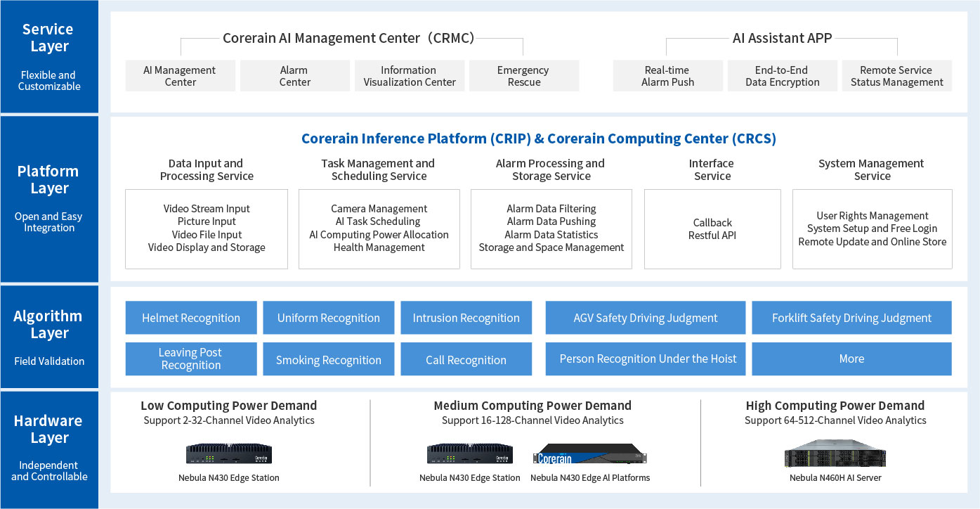Viewport: 980px width, 509px height.
Task: Click the Nebula N460H AI Server image
Action: coord(835,453)
